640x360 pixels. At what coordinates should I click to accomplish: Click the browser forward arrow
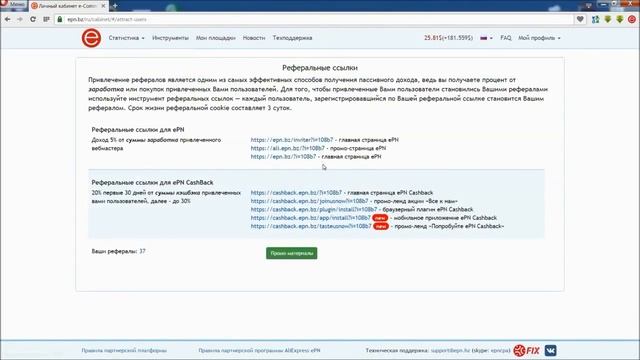point(20,19)
